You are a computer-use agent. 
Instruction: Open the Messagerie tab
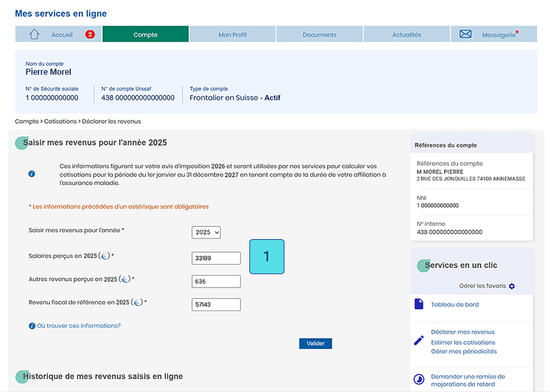pyautogui.click(x=494, y=34)
